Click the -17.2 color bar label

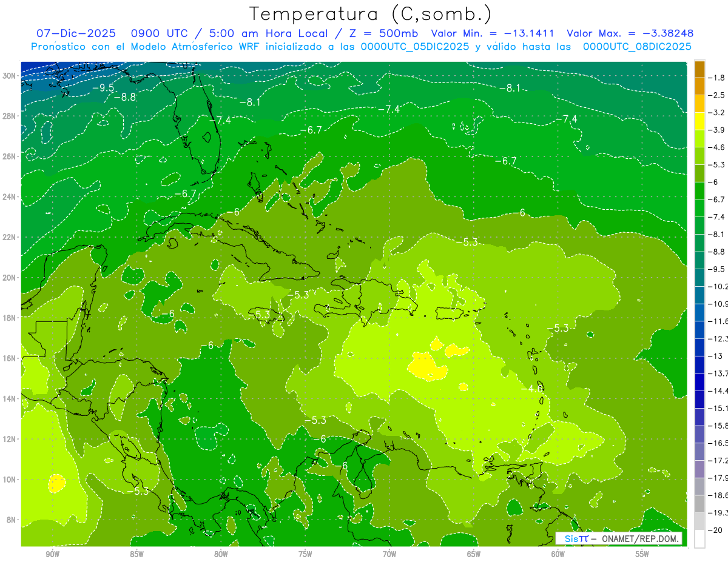pyautogui.click(x=718, y=461)
